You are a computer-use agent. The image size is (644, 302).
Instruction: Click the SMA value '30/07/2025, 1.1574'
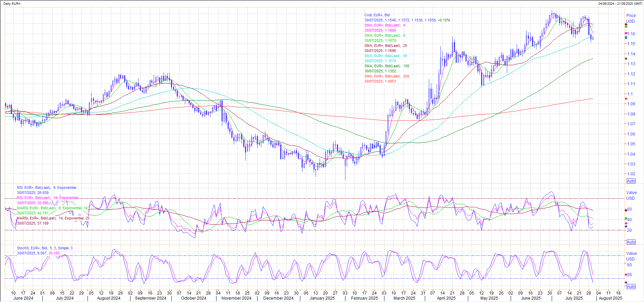pyautogui.click(x=380, y=61)
